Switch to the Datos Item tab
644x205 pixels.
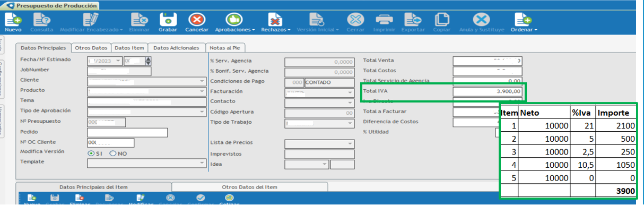click(x=129, y=48)
